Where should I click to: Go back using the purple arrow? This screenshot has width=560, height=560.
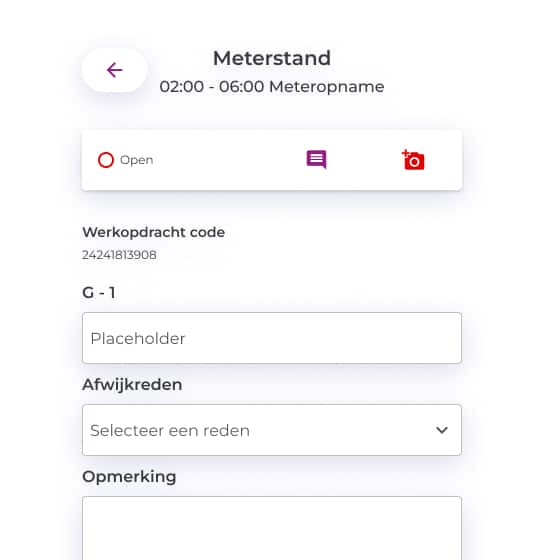115,70
